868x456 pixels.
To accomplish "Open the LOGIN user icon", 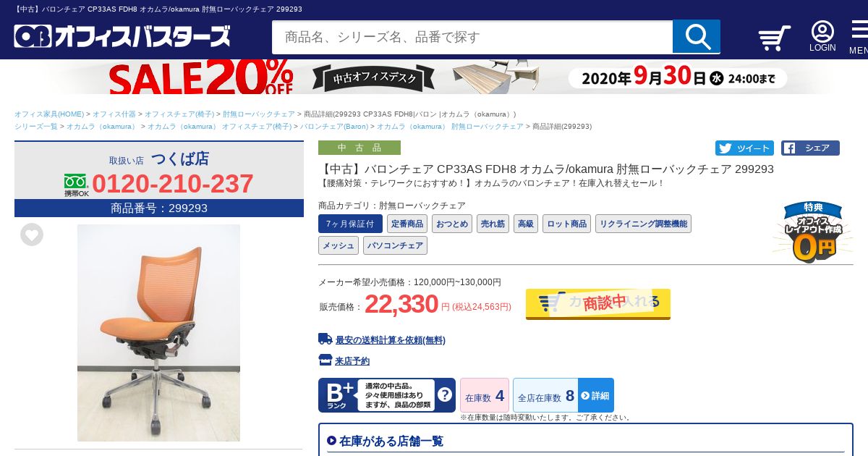I will (x=822, y=36).
